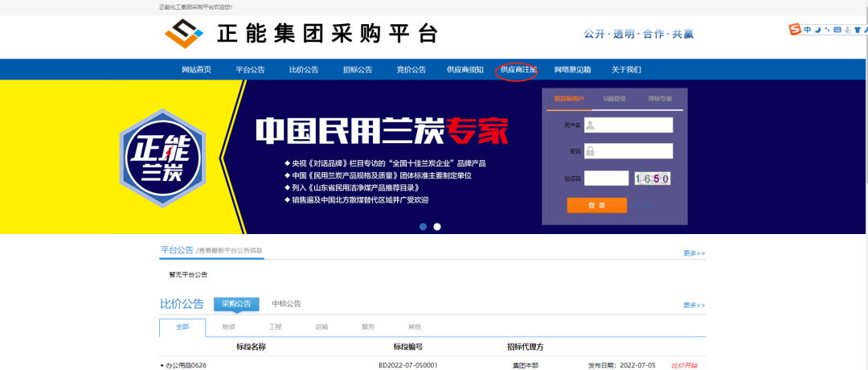Select the second white carousel dot

pos(436,227)
